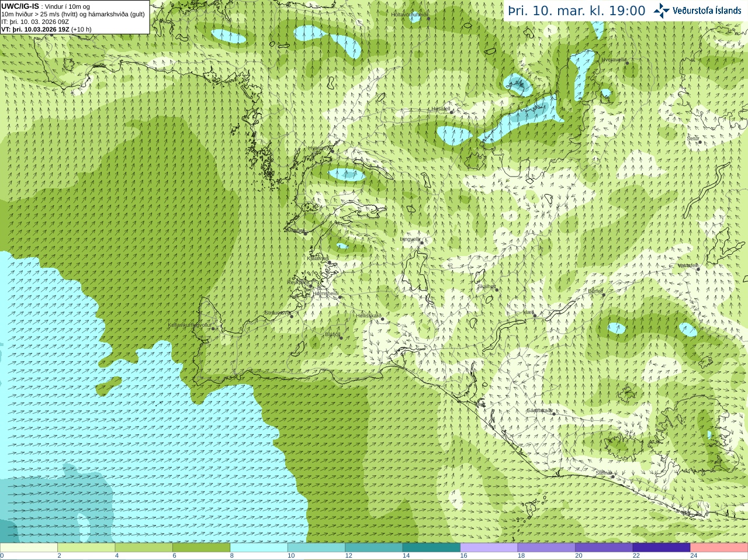Select the Skálholt station label

[x=487, y=286]
